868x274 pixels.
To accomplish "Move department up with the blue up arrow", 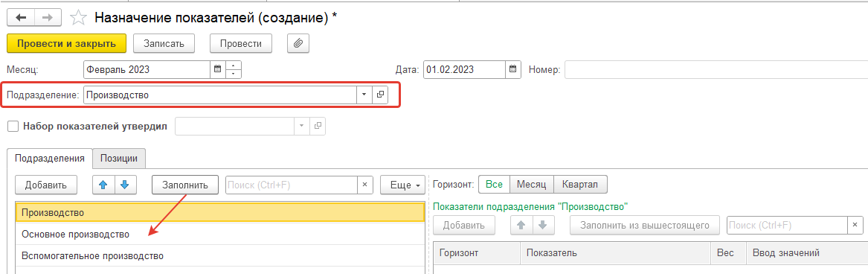I will [x=103, y=185].
